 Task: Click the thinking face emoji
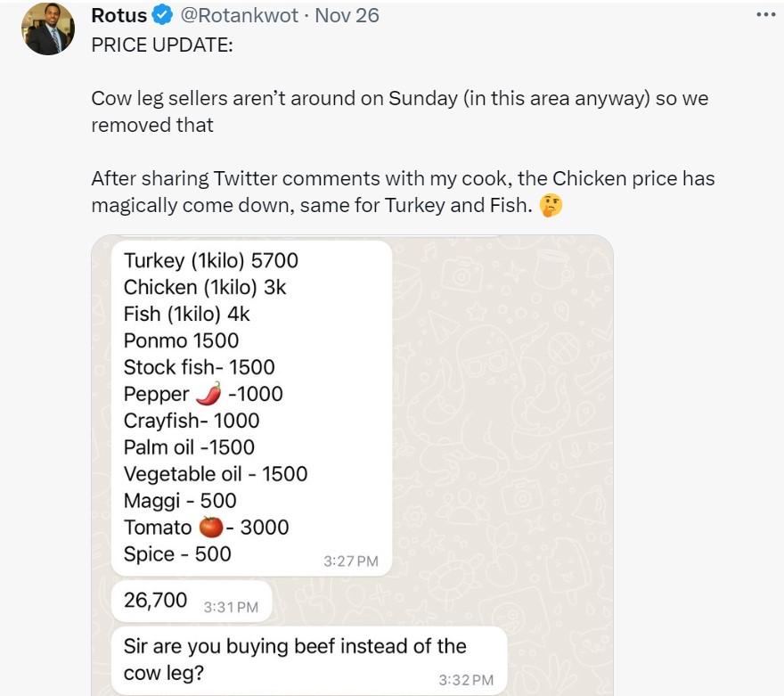click(551, 206)
